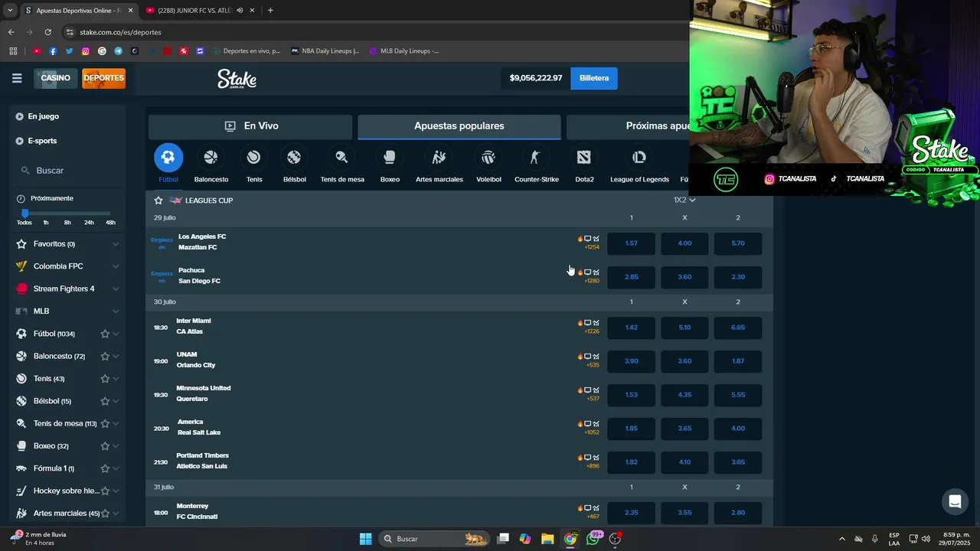
Task: Open the 1X2 market dropdown
Action: (x=684, y=200)
